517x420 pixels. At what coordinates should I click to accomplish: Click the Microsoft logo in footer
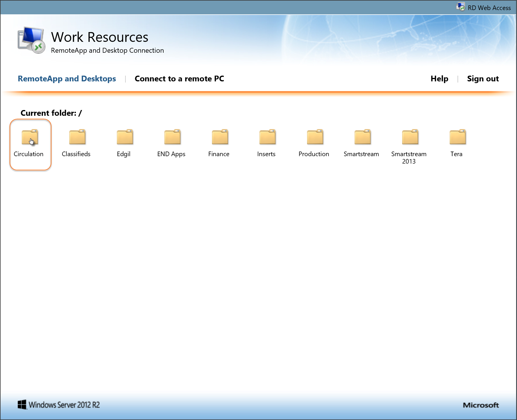481,405
